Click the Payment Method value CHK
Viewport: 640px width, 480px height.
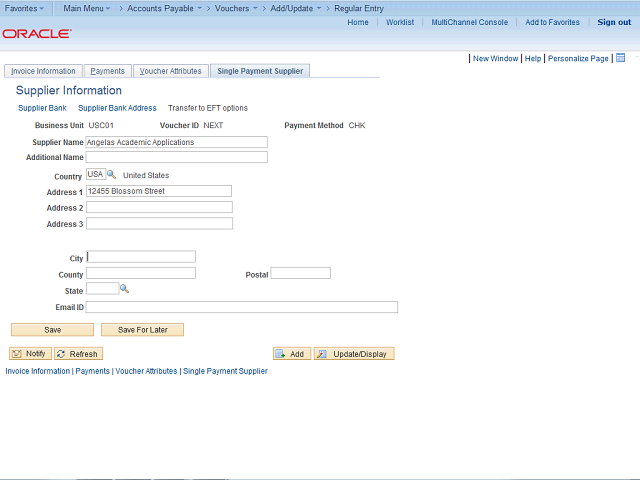[357, 125]
